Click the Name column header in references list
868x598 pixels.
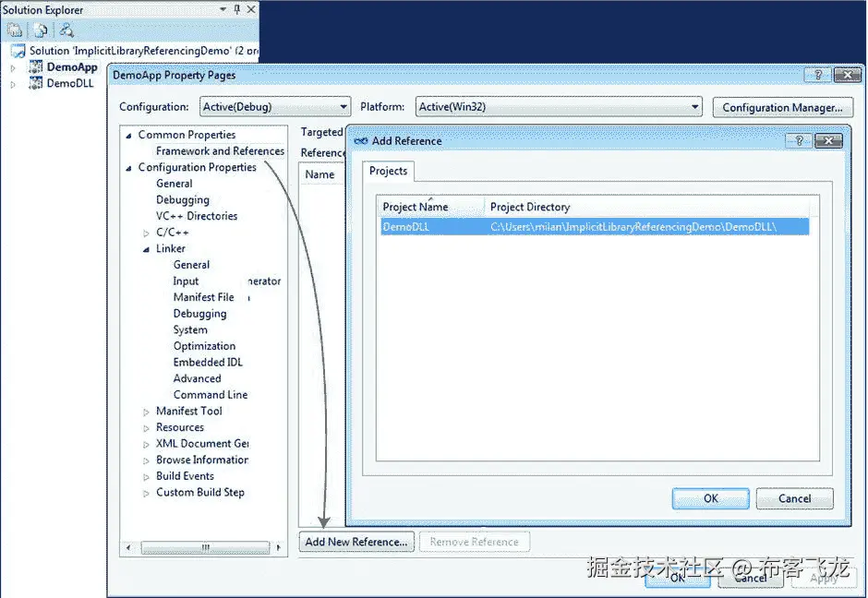click(320, 174)
